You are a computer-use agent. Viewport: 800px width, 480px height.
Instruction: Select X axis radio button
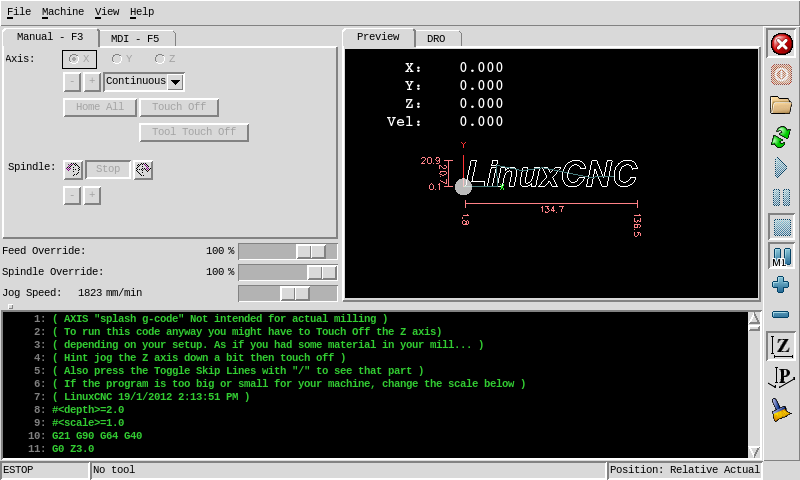(x=79, y=59)
